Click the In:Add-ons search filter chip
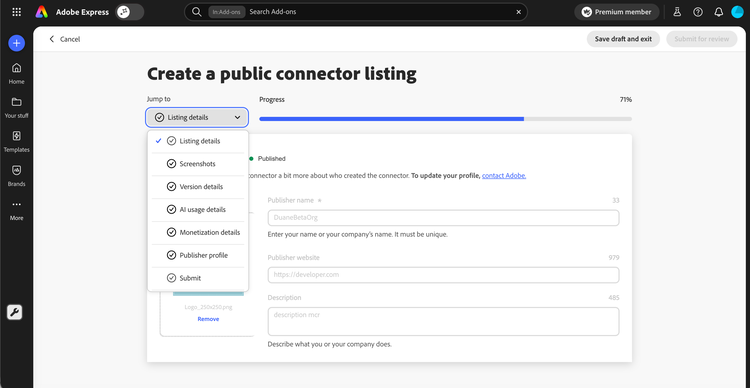 pos(227,12)
